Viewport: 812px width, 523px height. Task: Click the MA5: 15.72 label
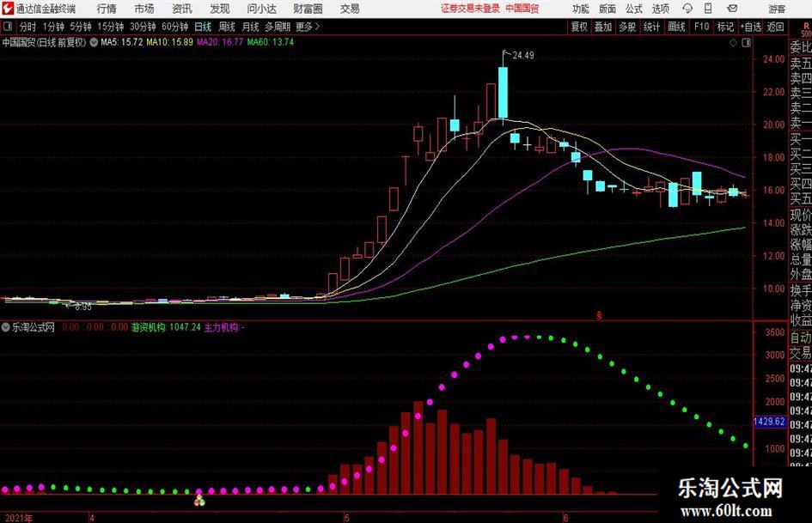[122, 42]
